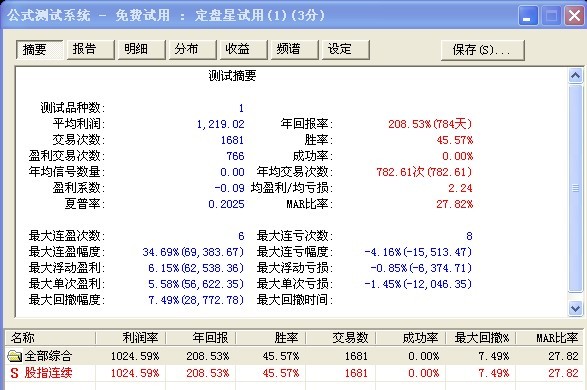Image resolution: width=587 pixels, height=390 pixels.
Task: Switch to the 分布 tab
Action: [x=193, y=50]
